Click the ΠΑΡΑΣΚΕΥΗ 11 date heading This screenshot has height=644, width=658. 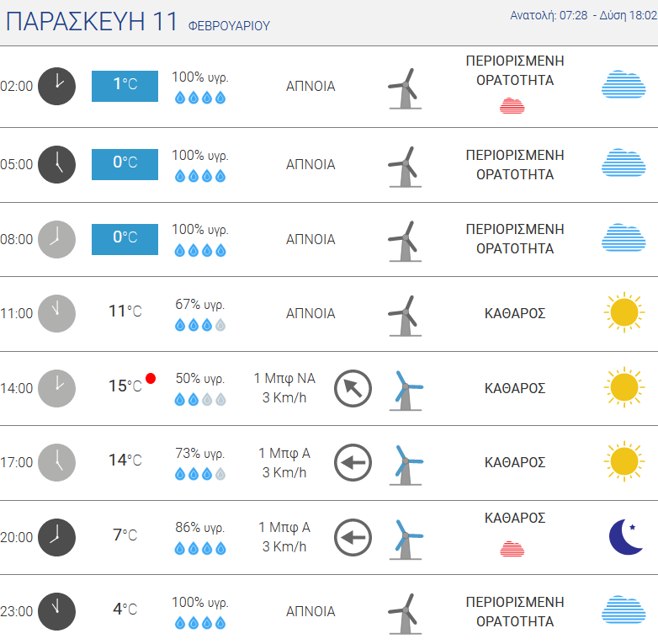point(92,21)
